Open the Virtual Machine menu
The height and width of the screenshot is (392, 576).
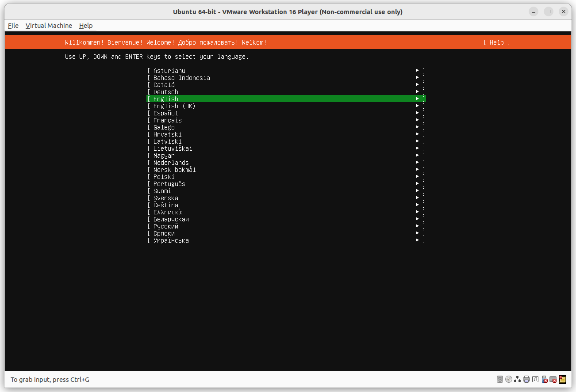tap(49, 26)
